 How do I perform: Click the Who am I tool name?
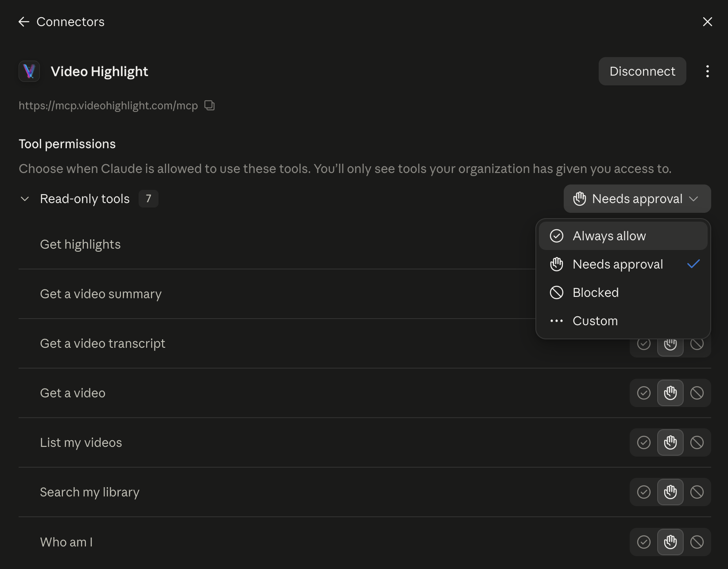click(66, 542)
